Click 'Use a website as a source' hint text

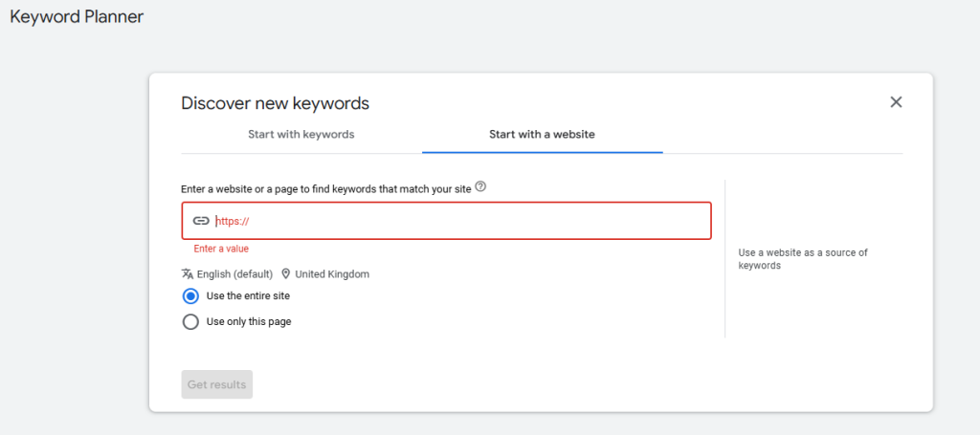[x=803, y=259]
